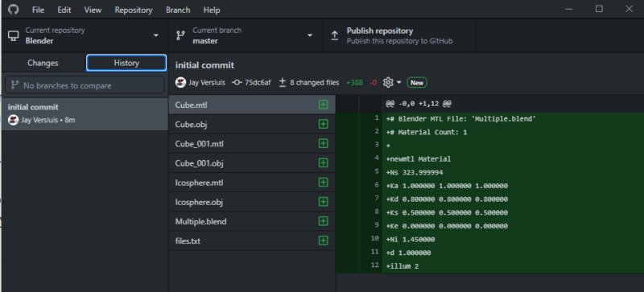Maximize the GitHub Desktop window

[599, 9]
